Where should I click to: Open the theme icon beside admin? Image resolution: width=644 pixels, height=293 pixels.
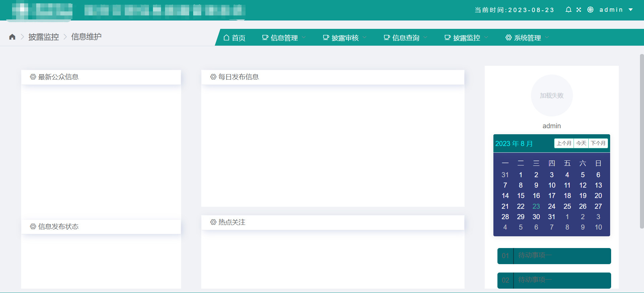coord(590,10)
